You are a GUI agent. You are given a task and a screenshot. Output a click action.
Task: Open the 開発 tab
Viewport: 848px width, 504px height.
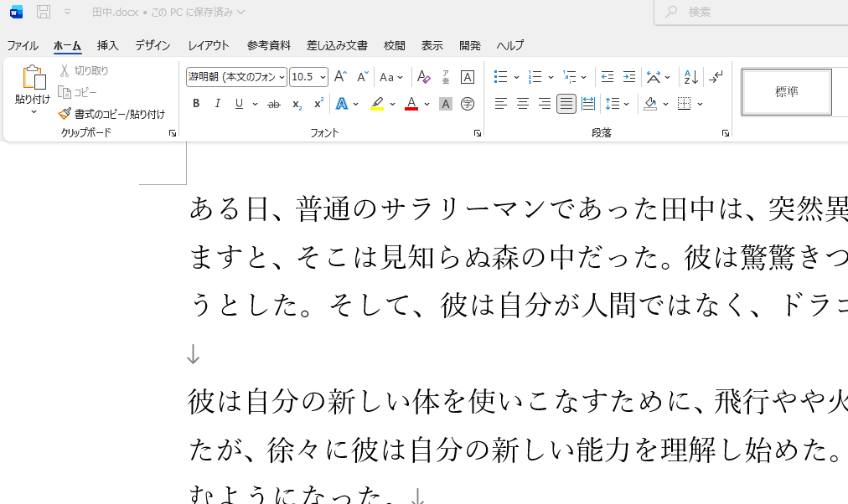470,45
